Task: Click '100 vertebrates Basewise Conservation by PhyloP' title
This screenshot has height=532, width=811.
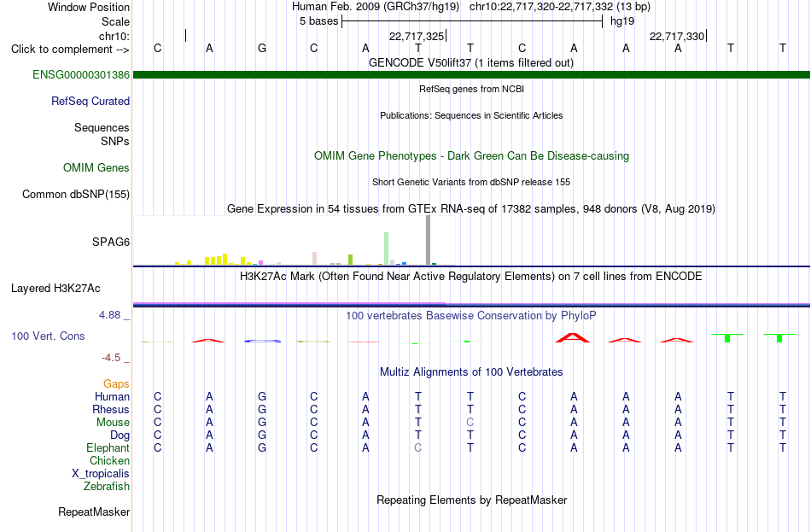Action: [x=470, y=316]
